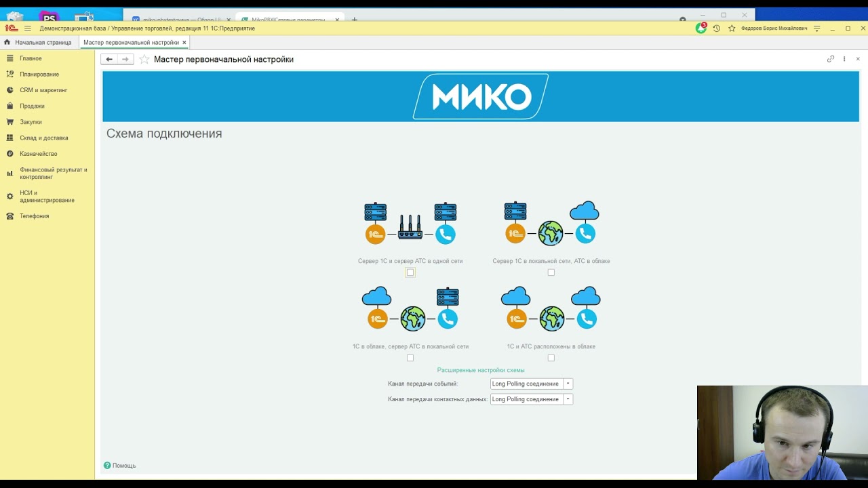The image size is (868, 488).
Task: Open the history clock icon
Action: tap(717, 28)
